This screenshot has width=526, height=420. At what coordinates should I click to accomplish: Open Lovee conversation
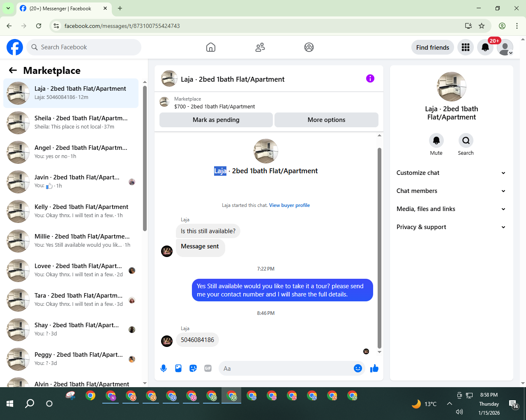click(x=71, y=270)
